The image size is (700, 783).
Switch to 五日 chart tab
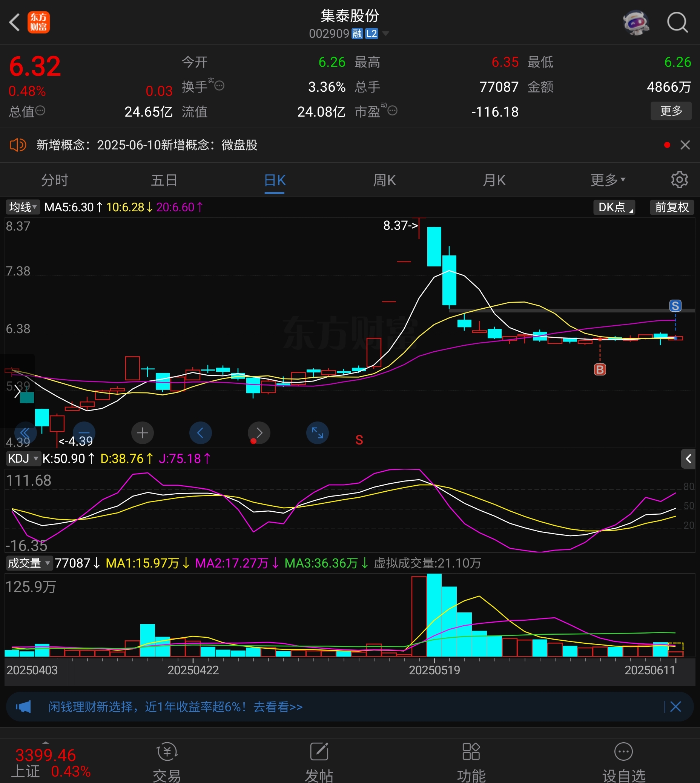[x=164, y=180]
